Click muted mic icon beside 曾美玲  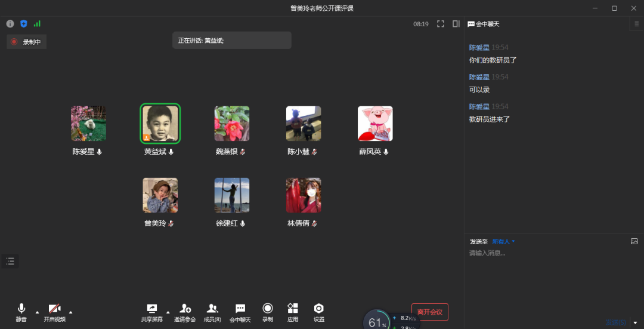point(171,223)
